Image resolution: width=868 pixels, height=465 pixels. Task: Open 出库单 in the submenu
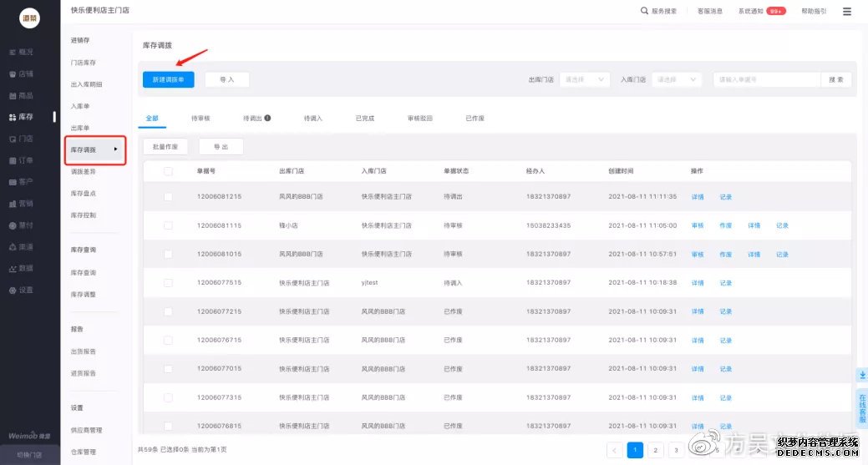tap(79, 128)
